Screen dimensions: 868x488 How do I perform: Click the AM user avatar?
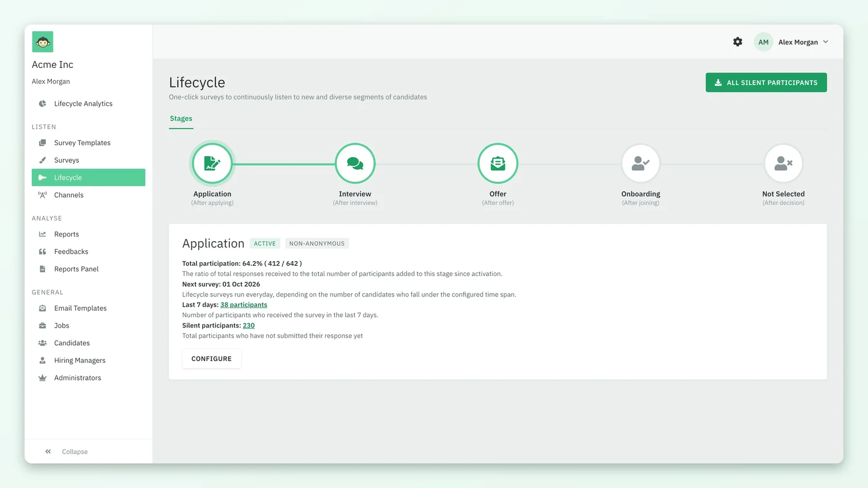tap(763, 42)
